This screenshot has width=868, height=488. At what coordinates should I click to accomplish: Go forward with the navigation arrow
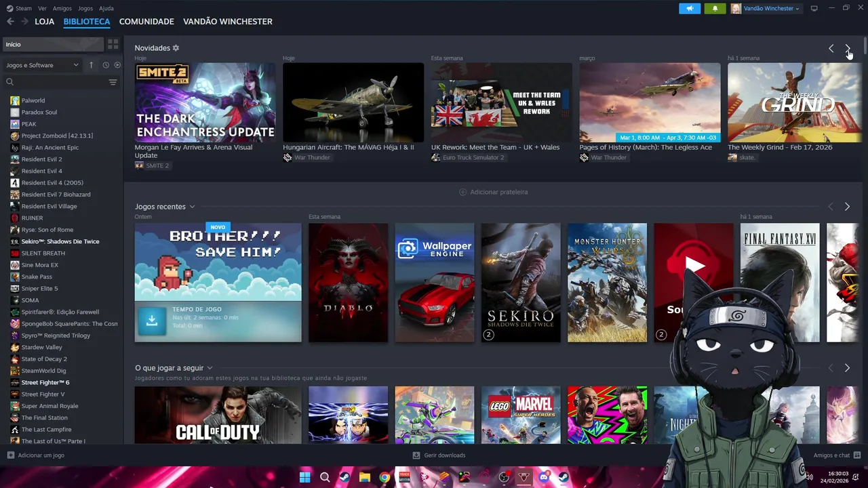(x=24, y=22)
